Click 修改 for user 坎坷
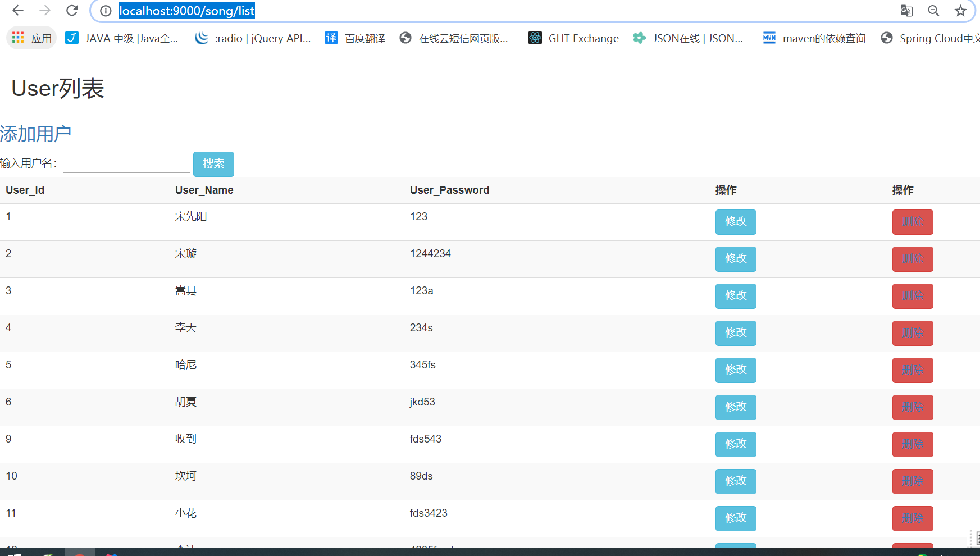Viewport: 980px width, 556px height. click(x=736, y=481)
